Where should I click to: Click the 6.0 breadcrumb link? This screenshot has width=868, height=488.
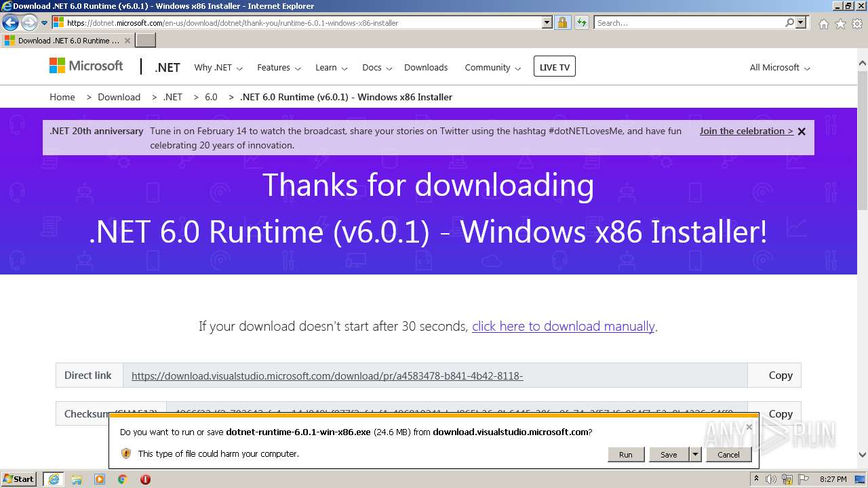point(211,97)
